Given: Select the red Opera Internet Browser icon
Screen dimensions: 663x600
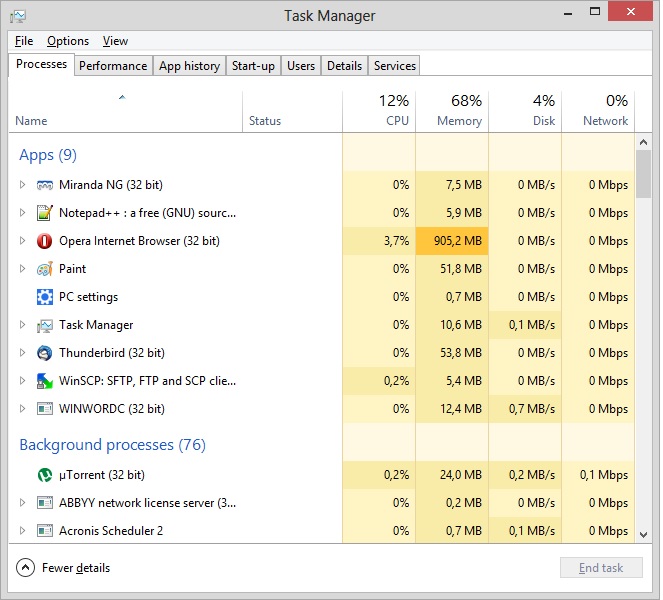Looking at the screenshot, I should tap(44, 241).
